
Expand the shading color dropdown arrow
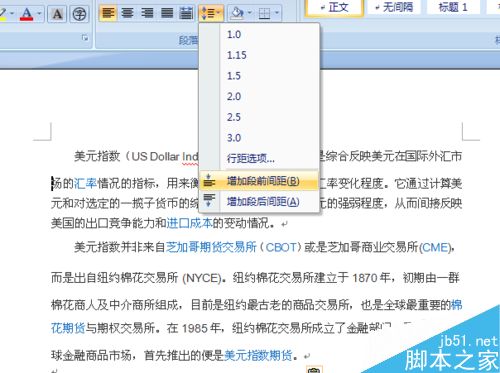coord(250,13)
